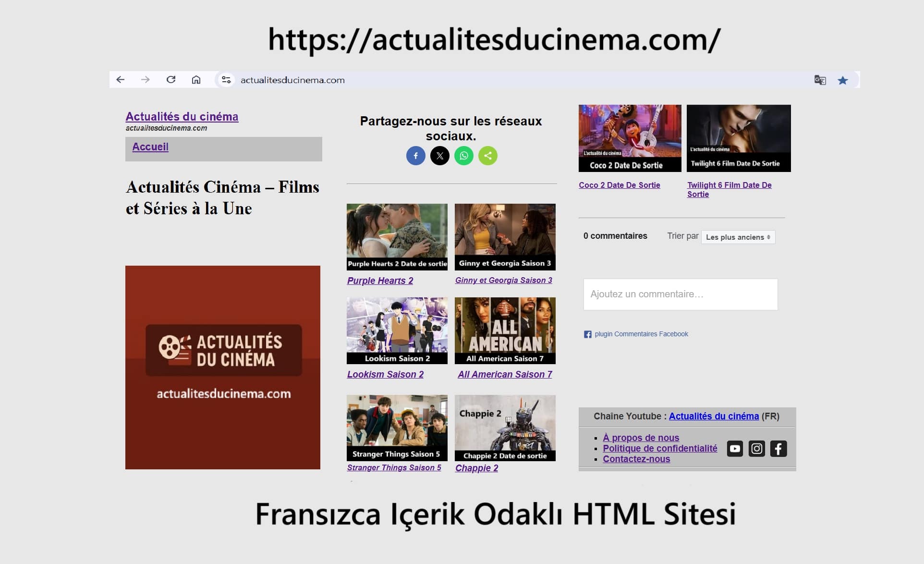
Task: Open the Actualités du cinéma site title
Action: pyautogui.click(x=182, y=116)
